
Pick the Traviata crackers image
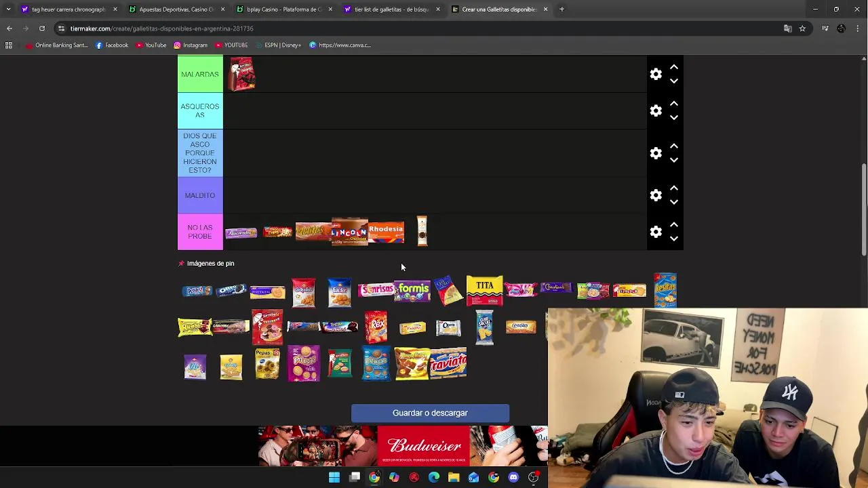[x=448, y=363]
